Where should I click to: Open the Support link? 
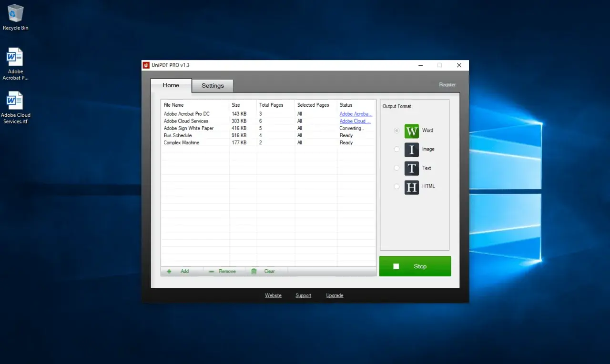coord(303,295)
